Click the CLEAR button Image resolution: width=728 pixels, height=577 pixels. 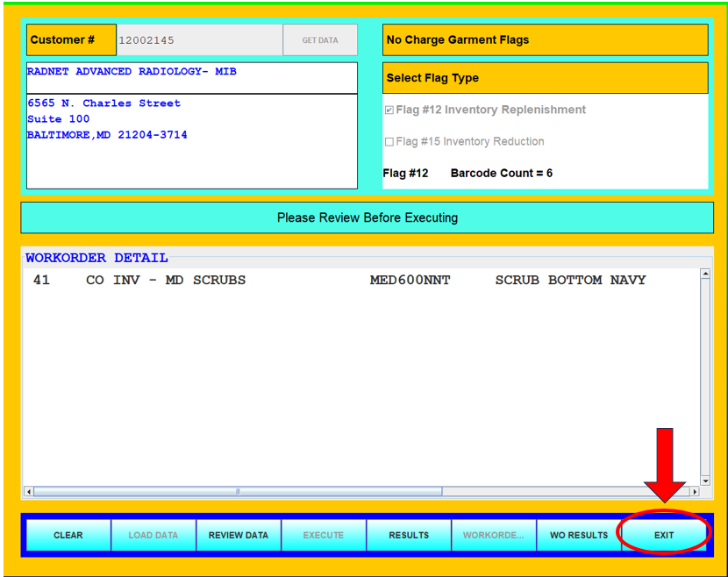click(x=68, y=535)
